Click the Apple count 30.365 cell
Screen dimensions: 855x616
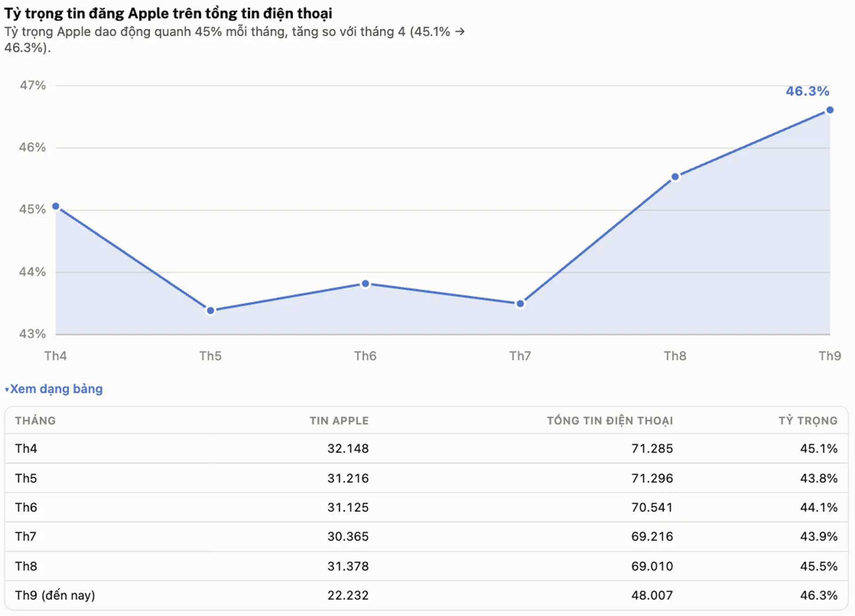348,537
